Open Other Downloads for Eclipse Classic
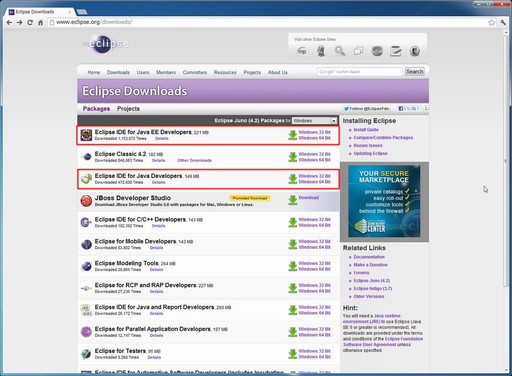The width and height of the screenshot is (512, 376). pos(195,160)
